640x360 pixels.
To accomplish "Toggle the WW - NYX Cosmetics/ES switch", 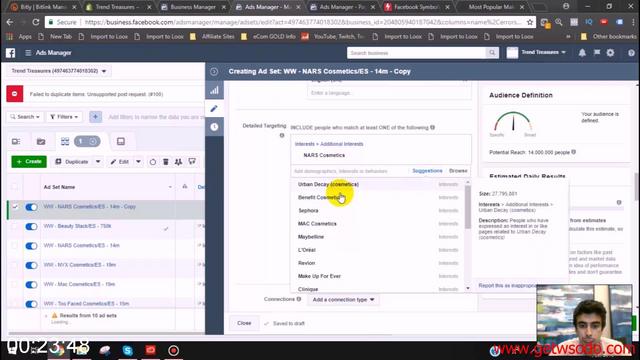I will tap(31, 265).
